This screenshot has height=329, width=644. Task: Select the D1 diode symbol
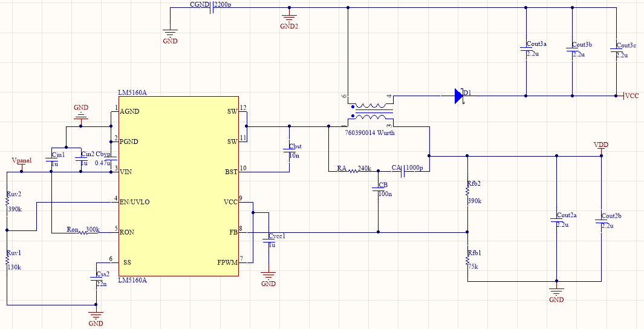point(459,96)
